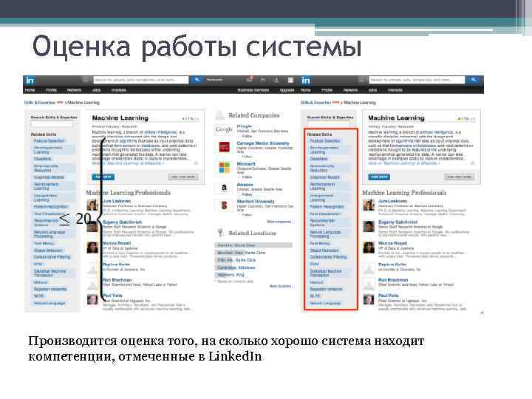The height and width of the screenshot is (399, 532).
Task: Open the messages icon in the left header
Action: pyautogui.click(x=250, y=80)
